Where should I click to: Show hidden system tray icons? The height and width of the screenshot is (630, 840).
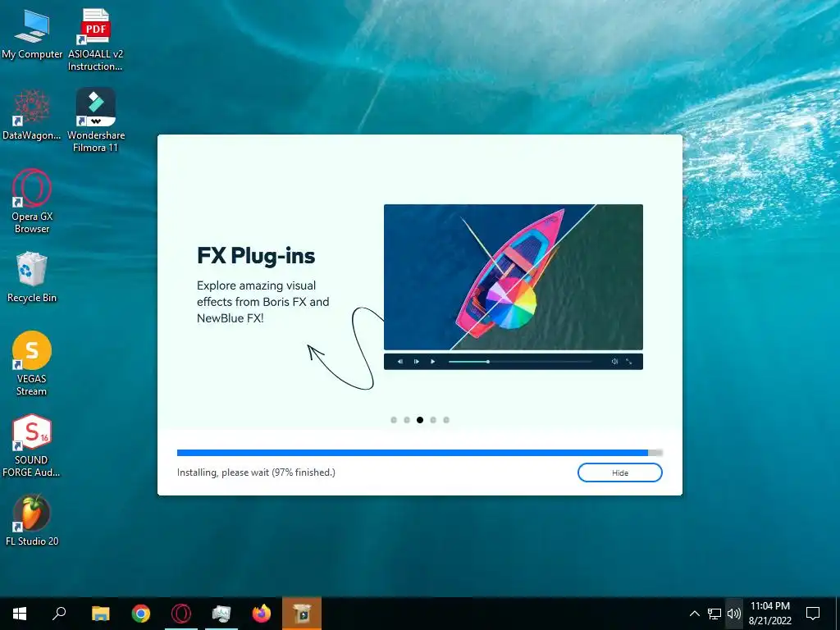click(694, 614)
